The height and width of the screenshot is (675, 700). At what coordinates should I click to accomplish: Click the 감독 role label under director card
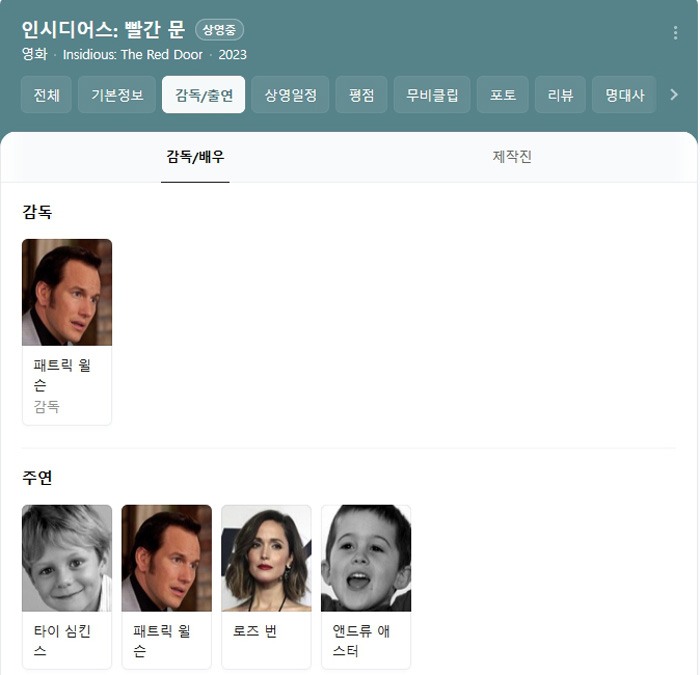[x=46, y=406]
